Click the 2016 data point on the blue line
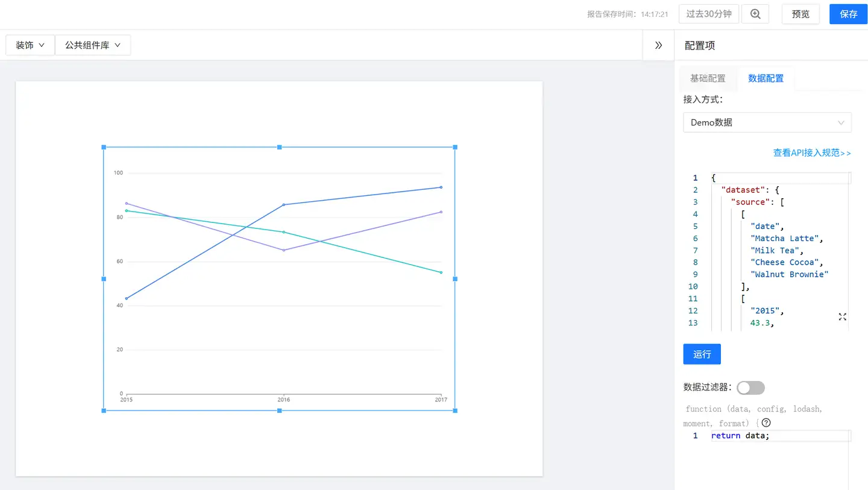Viewport: 868px width, 490px height. point(283,205)
